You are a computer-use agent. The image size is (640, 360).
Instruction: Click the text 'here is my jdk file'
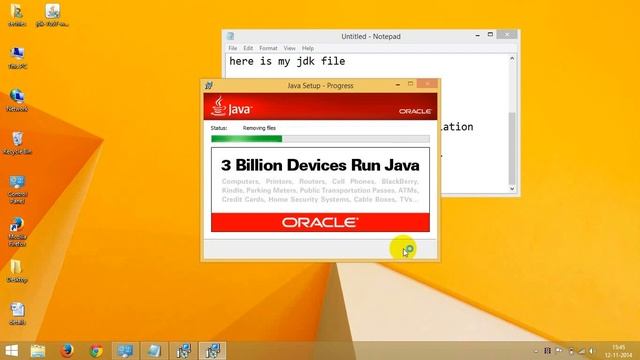tap(287, 61)
